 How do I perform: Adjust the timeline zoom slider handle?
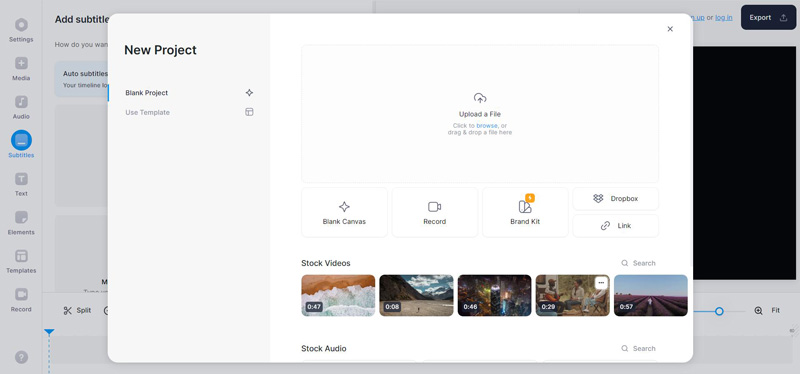pyautogui.click(x=719, y=311)
